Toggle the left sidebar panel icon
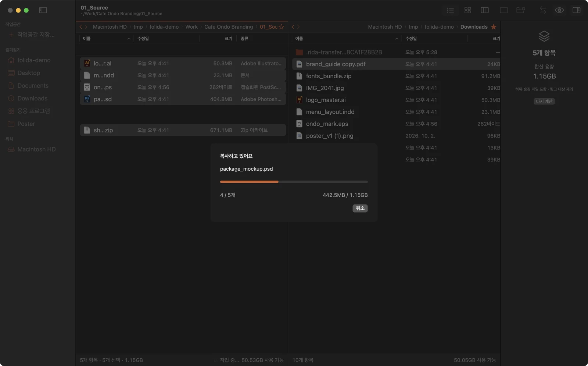The height and width of the screenshot is (366, 588). point(43,10)
